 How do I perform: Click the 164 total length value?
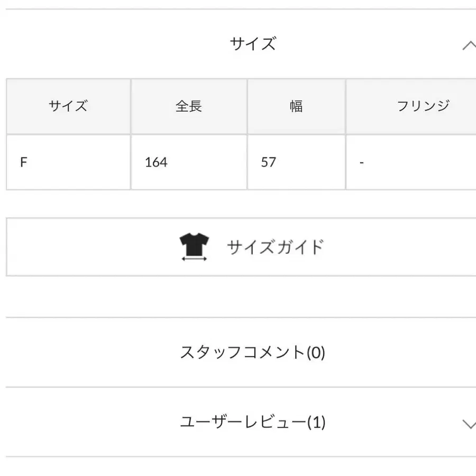click(156, 162)
